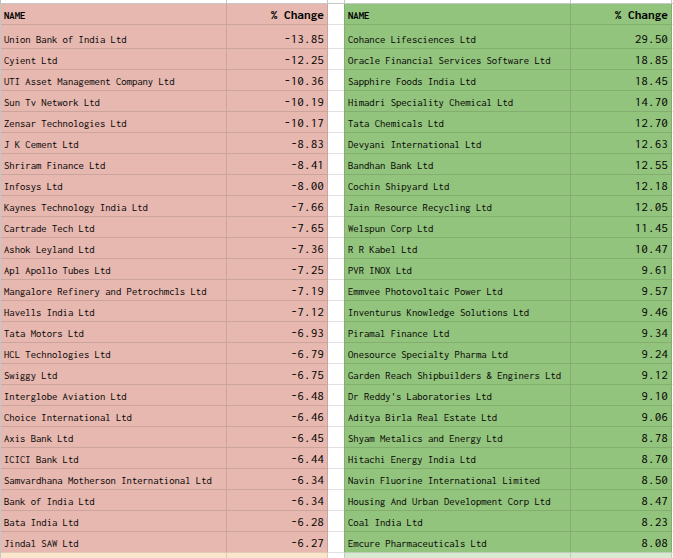
Task: Click Navin Fluorine International Limited cell
Action: 457,481
